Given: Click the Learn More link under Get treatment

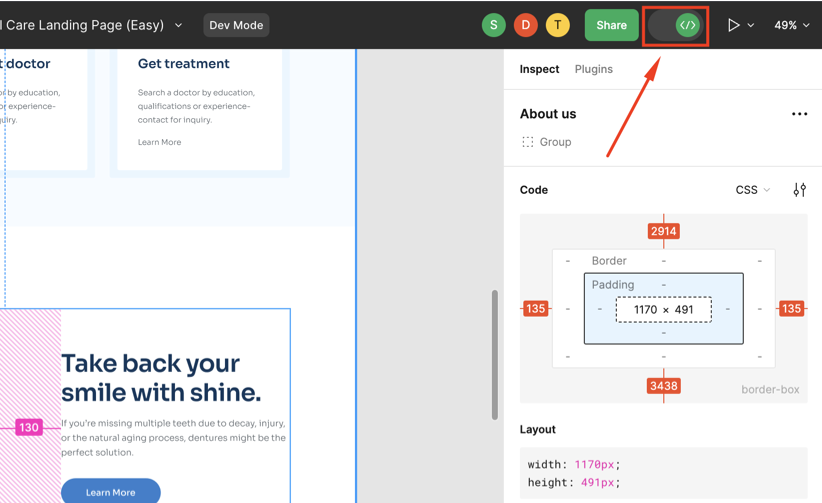Looking at the screenshot, I should [x=159, y=142].
